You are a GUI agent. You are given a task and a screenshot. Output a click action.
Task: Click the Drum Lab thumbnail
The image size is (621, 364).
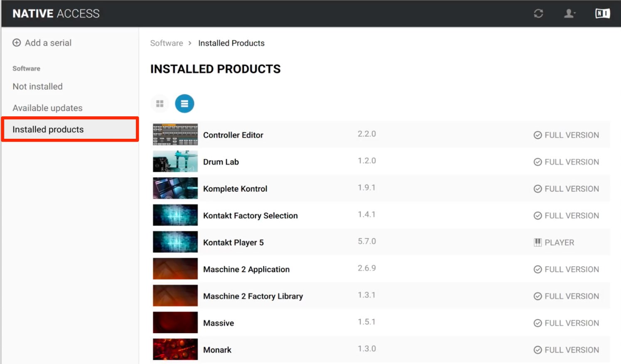tap(175, 161)
